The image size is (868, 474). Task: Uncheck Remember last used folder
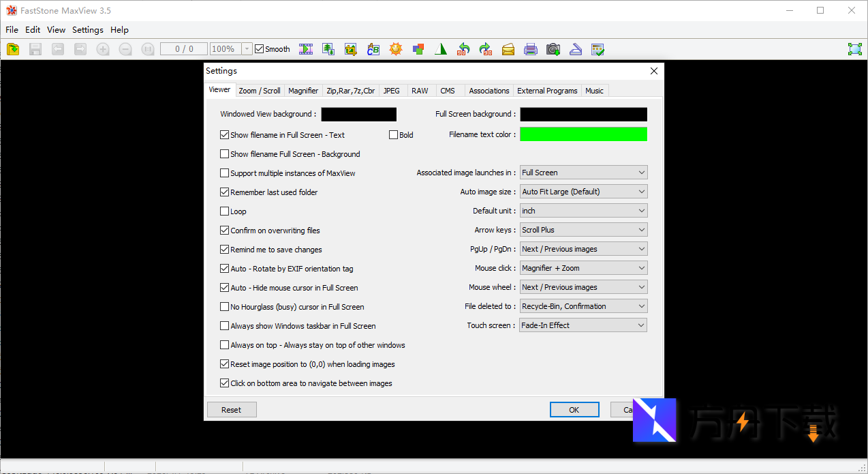click(x=225, y=192)
